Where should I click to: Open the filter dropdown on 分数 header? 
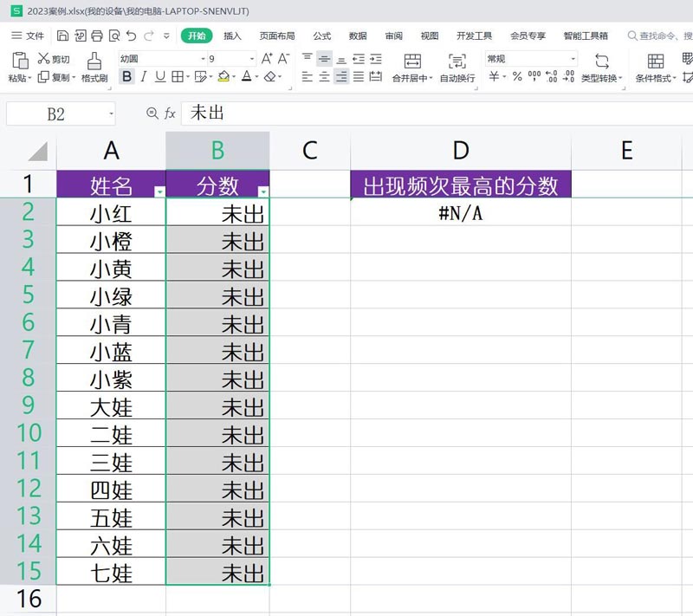tap(263, 191)
